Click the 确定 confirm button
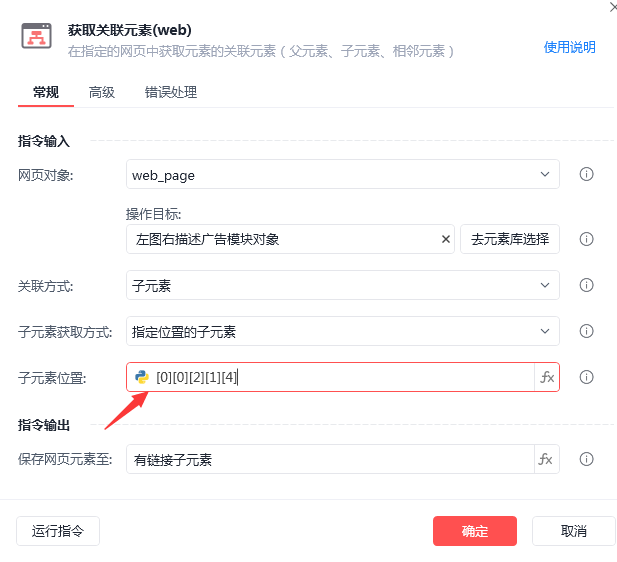 point(474,531)
